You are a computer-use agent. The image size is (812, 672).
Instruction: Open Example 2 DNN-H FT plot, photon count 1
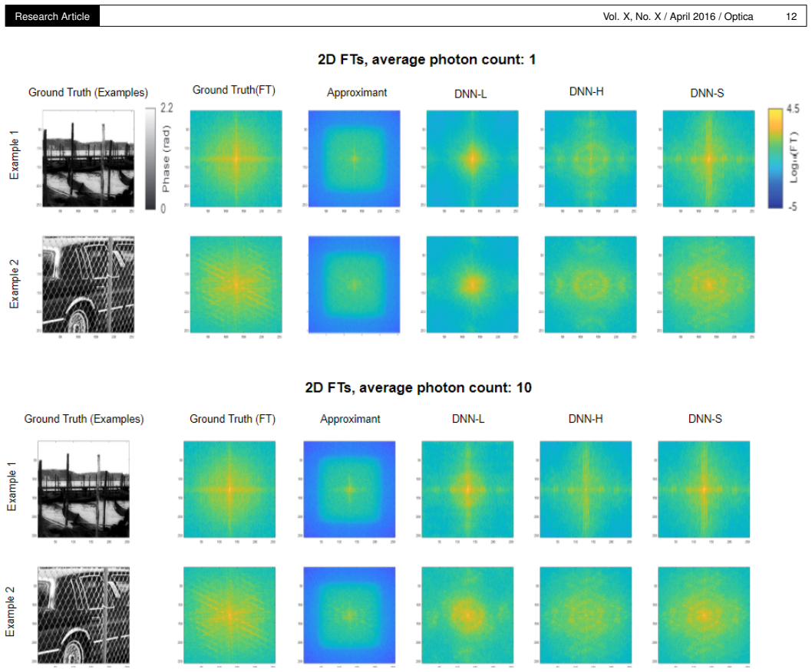[590, 285]
